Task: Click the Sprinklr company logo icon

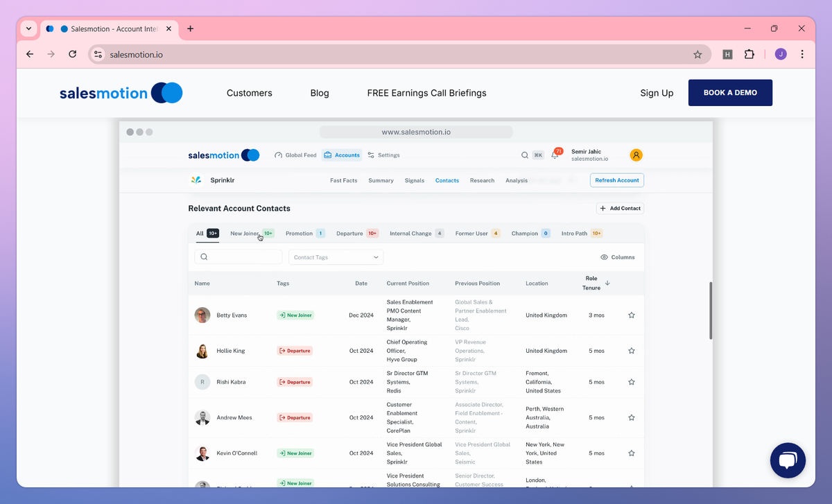Action: coord(196,180)
